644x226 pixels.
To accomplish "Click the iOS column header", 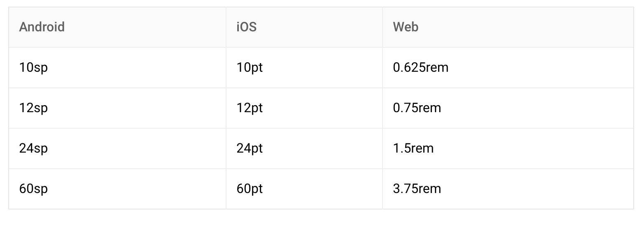I will coord(304,27).
